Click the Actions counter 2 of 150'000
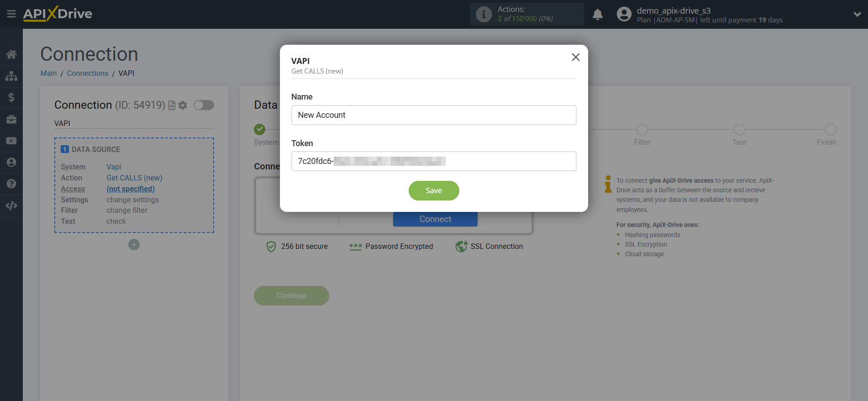This screenshot has width=868, height=401. pos(525,19)
